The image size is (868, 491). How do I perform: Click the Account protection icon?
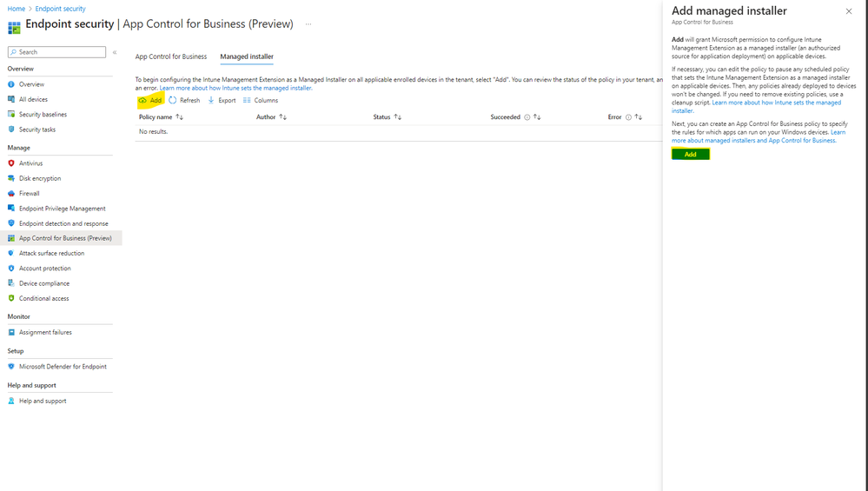(x=11, y=268)
